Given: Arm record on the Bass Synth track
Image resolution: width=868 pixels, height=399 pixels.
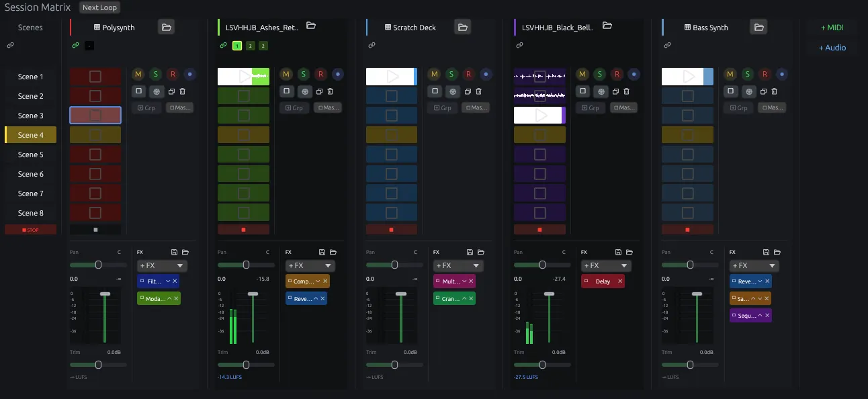Looking at the screenshot, I should pyautogui.click(x=765, y=75).
